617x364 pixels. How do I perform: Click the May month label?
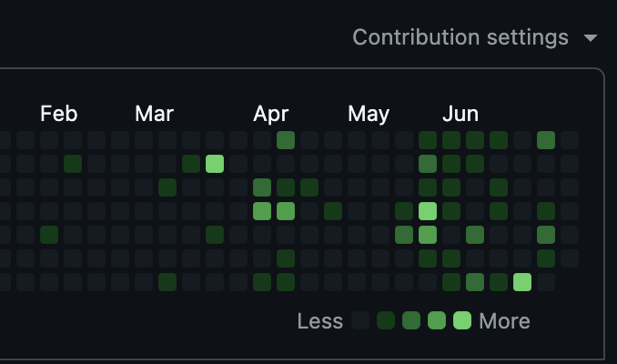[368, 114]
